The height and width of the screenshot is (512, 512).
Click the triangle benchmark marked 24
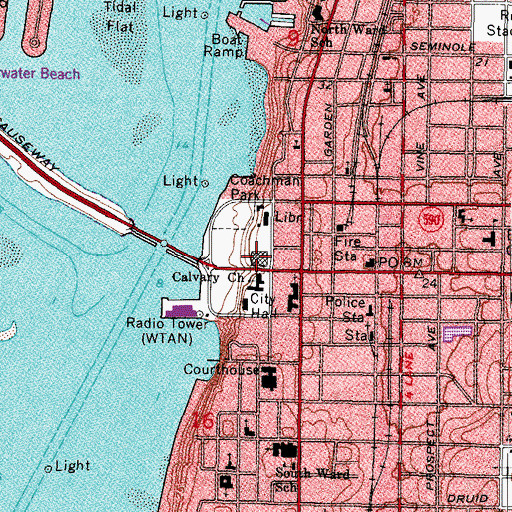(419, 275)
